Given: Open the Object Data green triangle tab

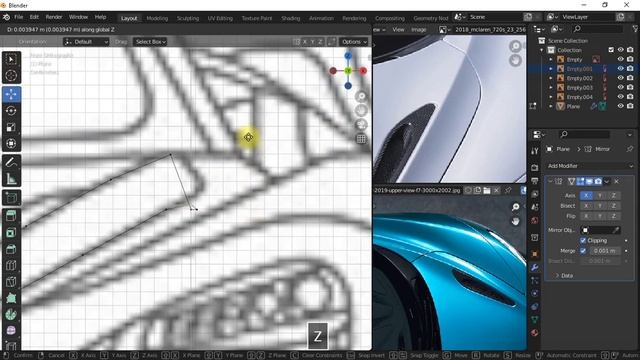Looking at the screenshot, I should (x=535, y=320).
